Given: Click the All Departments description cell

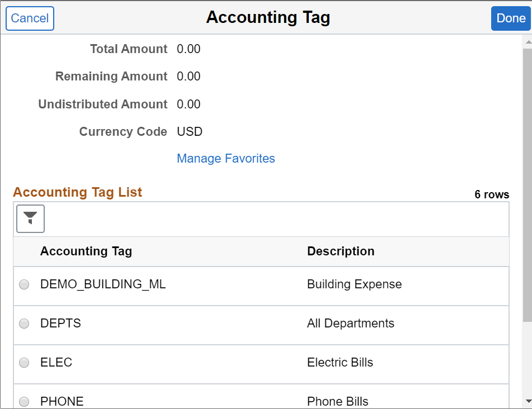Looking at the screenshot, I should click(x=350, y=324).
